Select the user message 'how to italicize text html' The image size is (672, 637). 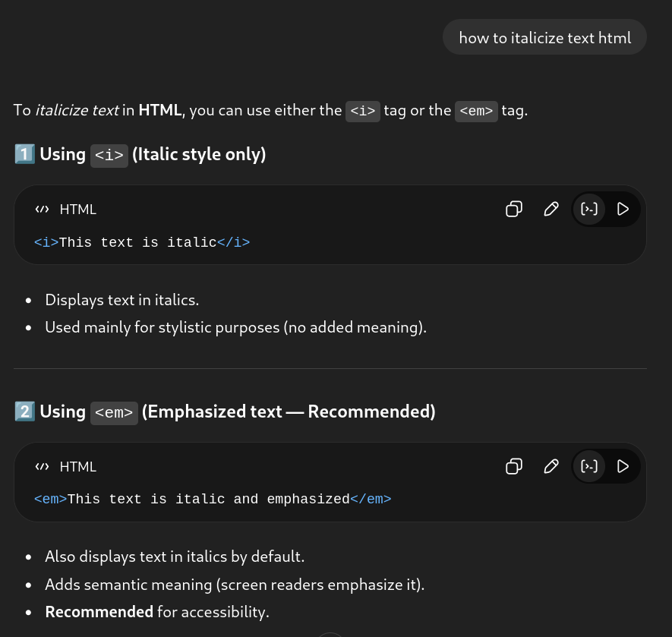pos(544,38)
